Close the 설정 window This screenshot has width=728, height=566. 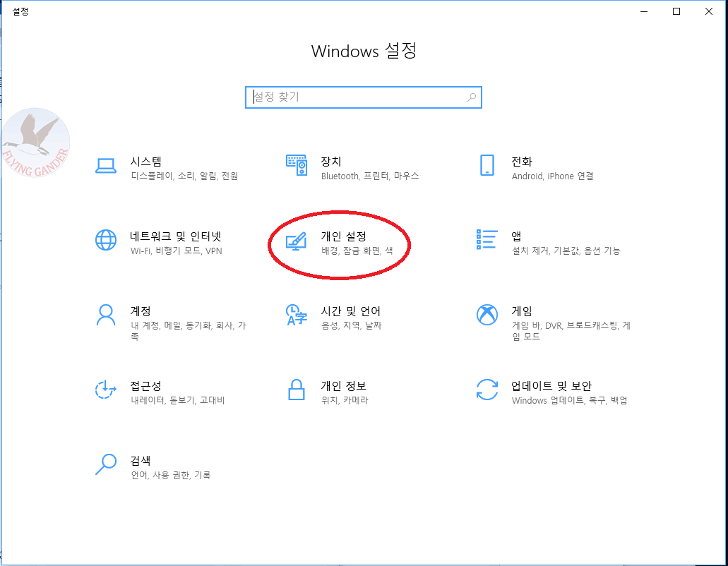(x=709, y=11)
